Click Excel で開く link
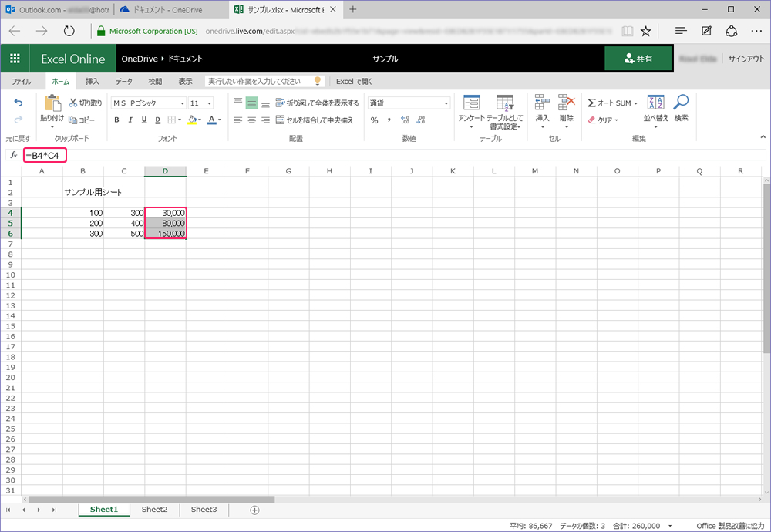The height and width of the screenshot is (532, 771). (x=354, y=81)
